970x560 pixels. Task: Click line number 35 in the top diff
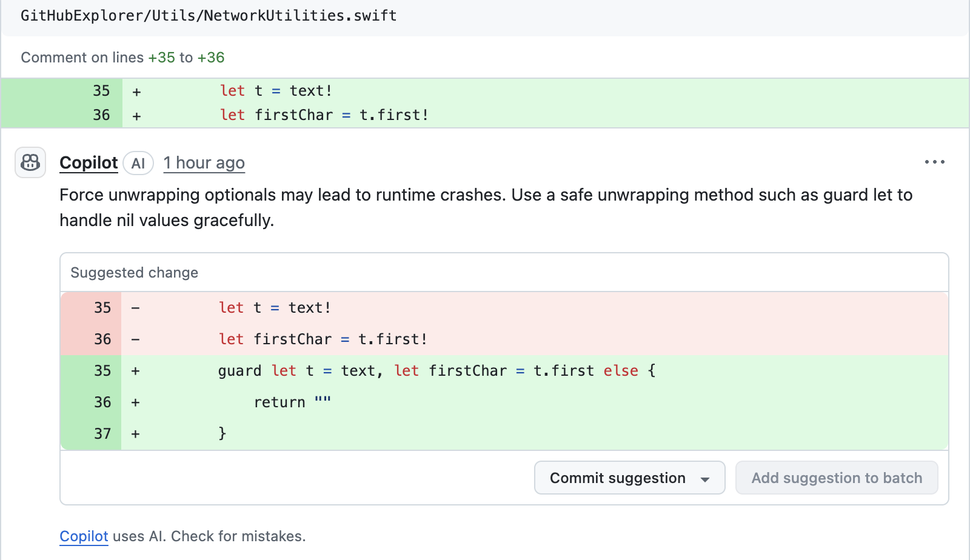pos(101,91)
